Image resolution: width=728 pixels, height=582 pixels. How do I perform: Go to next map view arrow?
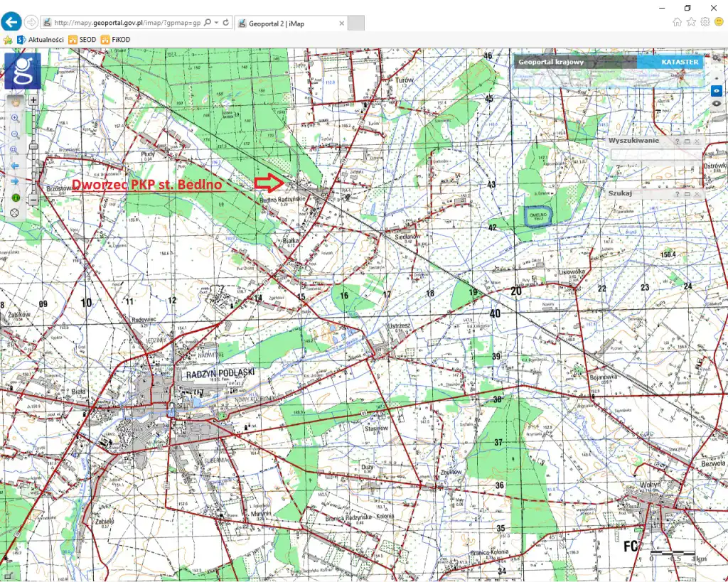tap(14, 181)
